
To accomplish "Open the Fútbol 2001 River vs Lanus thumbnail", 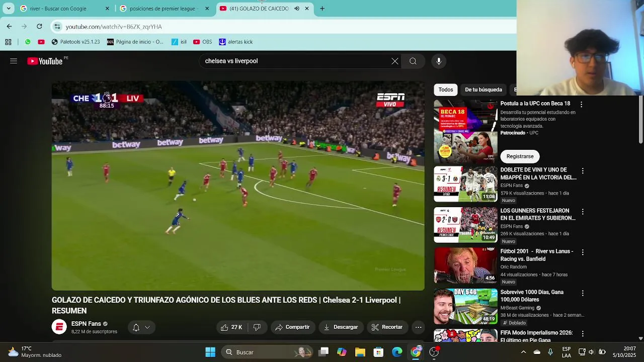I will pyautogui.click(x=465, y=265).
